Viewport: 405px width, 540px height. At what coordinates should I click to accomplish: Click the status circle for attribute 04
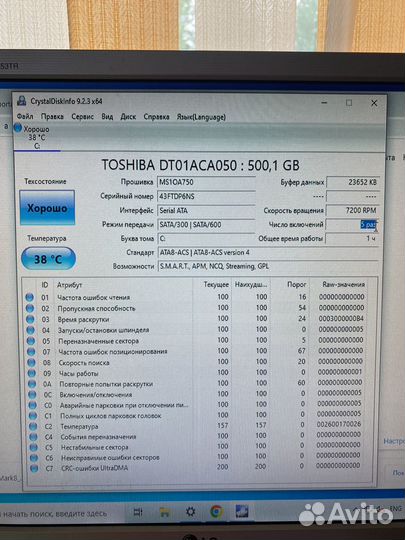tap(31, 330)
